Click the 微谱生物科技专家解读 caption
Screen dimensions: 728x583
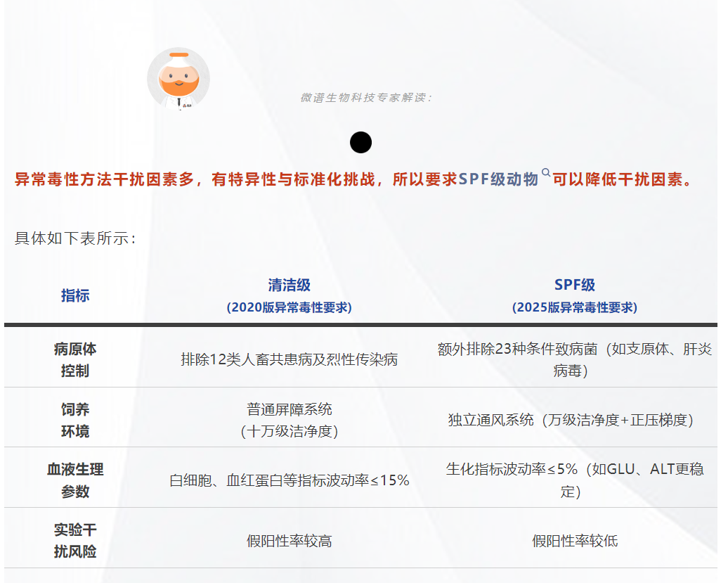[x=367, y=98]
